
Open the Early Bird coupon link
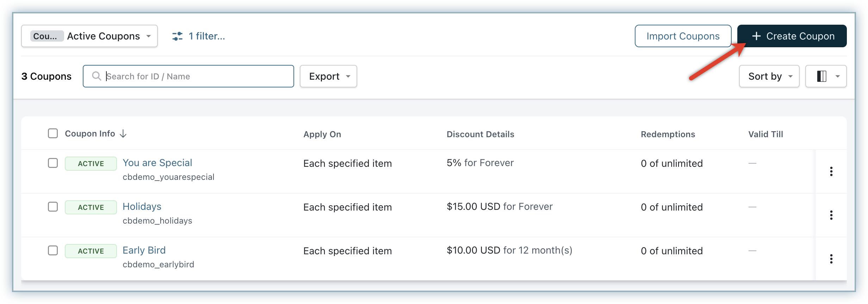click(x=144, y=250)
